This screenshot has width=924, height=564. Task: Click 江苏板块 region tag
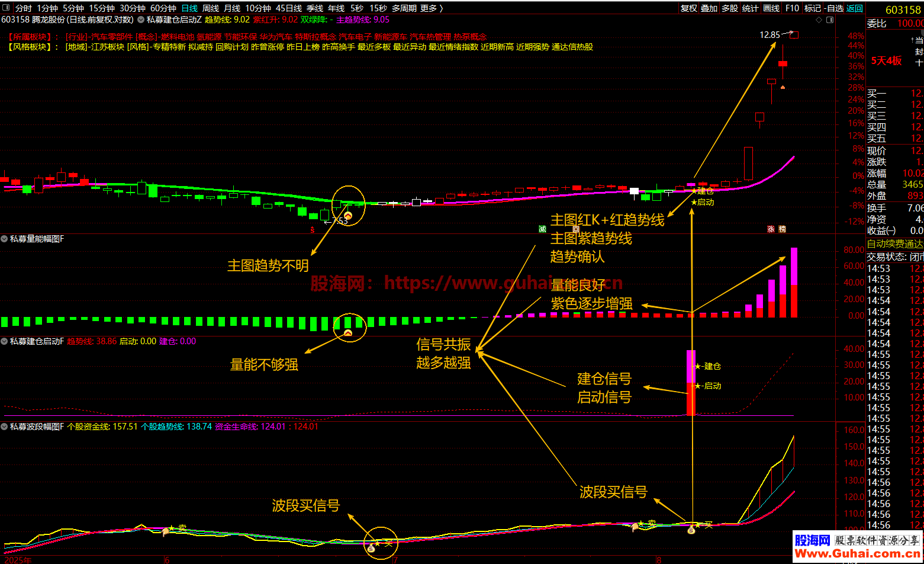[x=107, y=47]
